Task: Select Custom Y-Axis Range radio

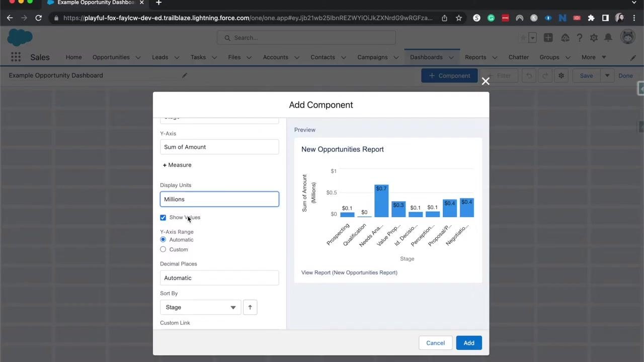Action: tap(163, 249)
